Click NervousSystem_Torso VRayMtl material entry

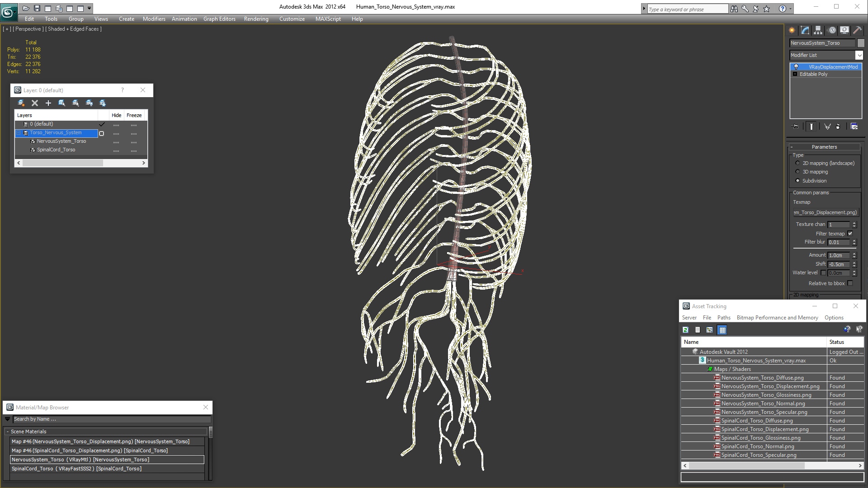107,460
